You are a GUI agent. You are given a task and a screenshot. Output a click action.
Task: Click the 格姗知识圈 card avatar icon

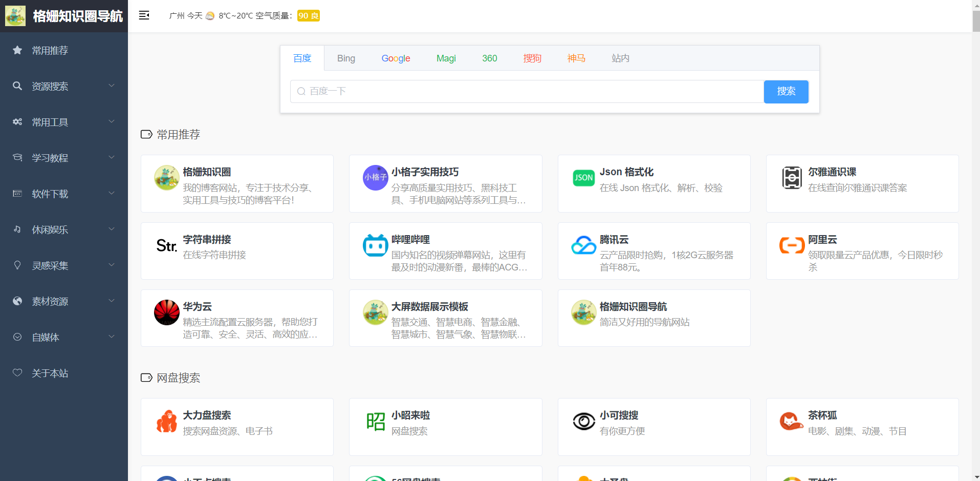[x=167, y=178]
